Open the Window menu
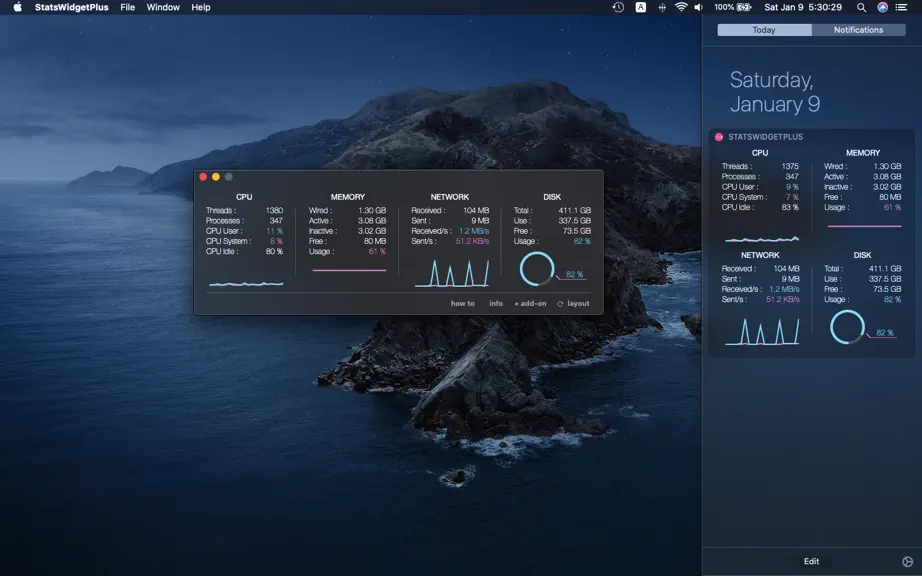The width and height of the screenshot is (922, 576). 163,7
